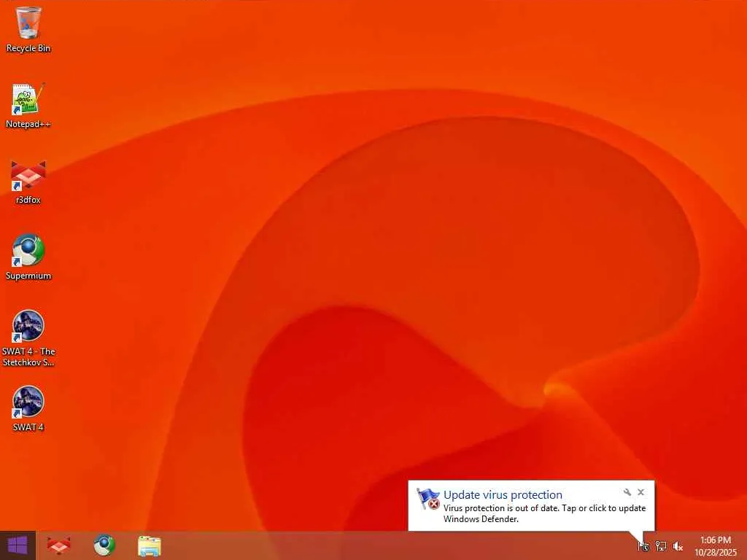747x560 pixels.
Task: Launch r3dfox from the taskbar
Action: 59,545
